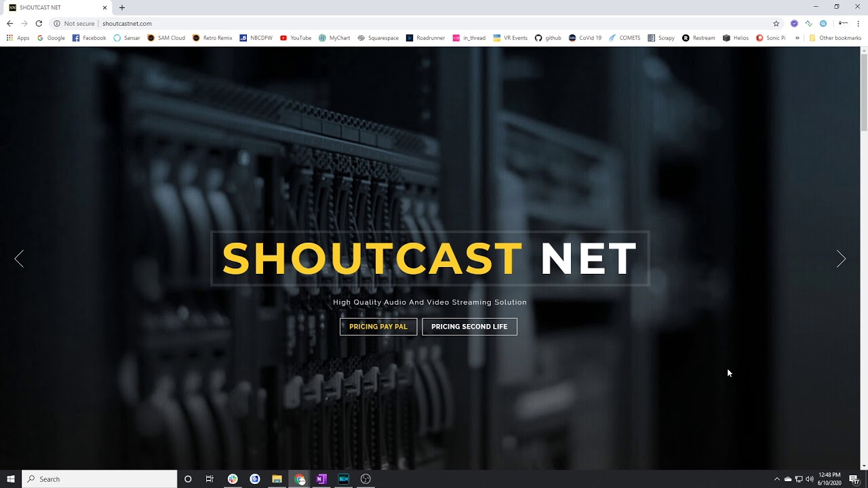Viewport: 868px width, 488px height.
Task: Select the SHOUTCAST NET browser tab
Action: pyautogui.click(x=57, y=7)
